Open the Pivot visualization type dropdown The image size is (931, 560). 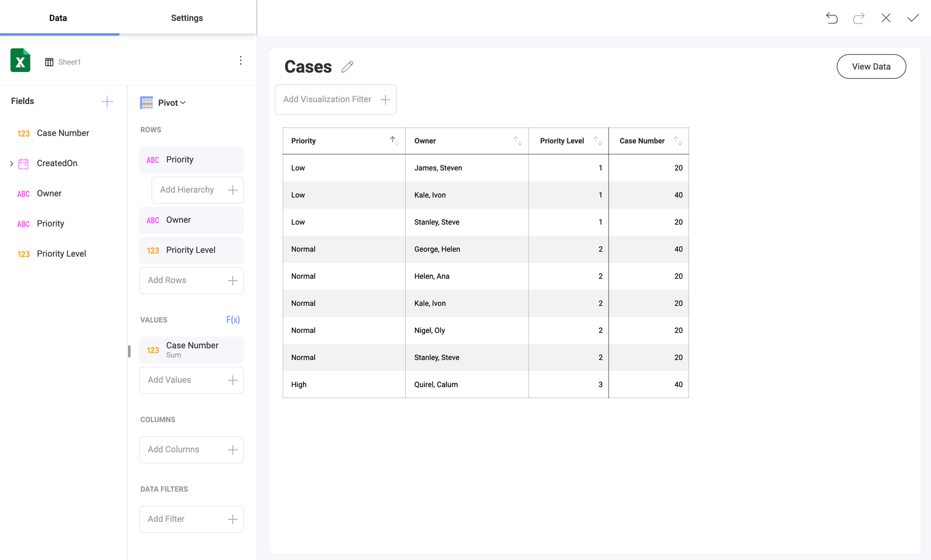click(x=172, y=103)
